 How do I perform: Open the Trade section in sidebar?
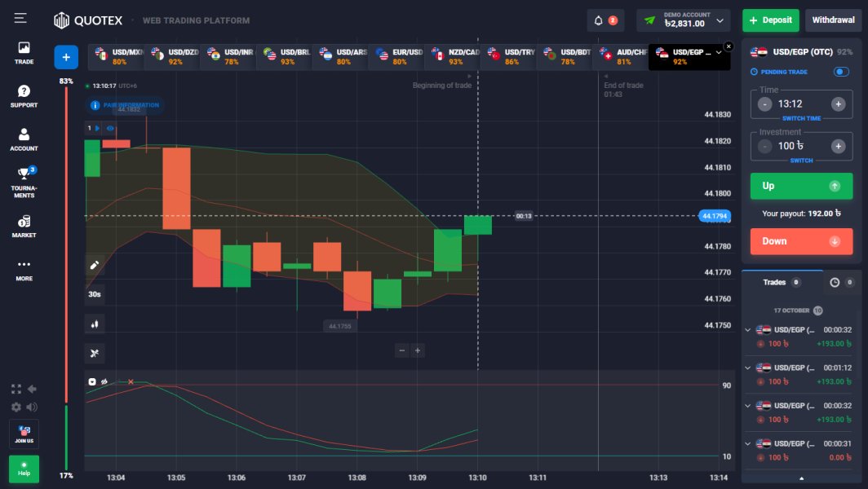pyautogui.click(x=24, y=53)
